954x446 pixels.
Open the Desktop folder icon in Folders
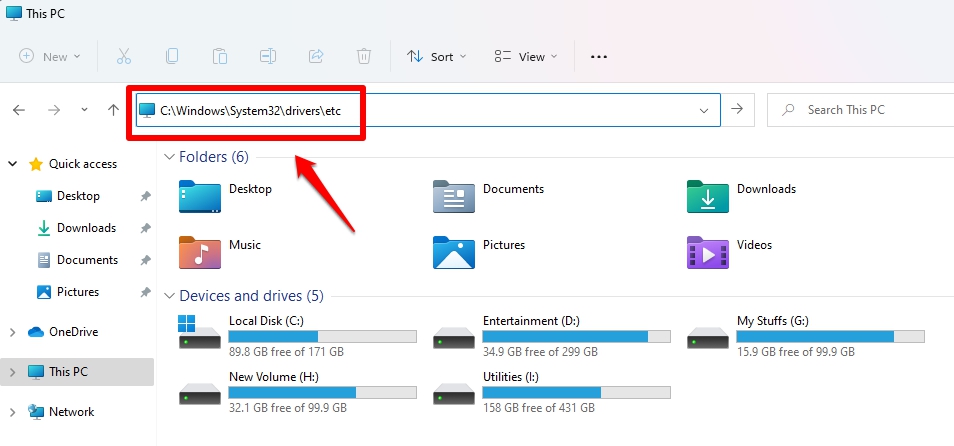coord(200,196)
